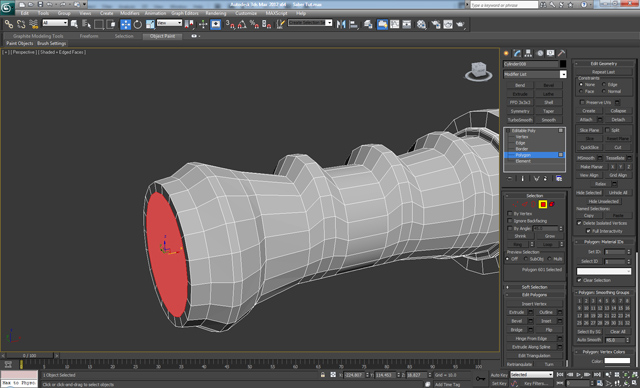Collapse the Edit Polygons rollout
The image size is (640, 388).
click(x=534, y=295)
